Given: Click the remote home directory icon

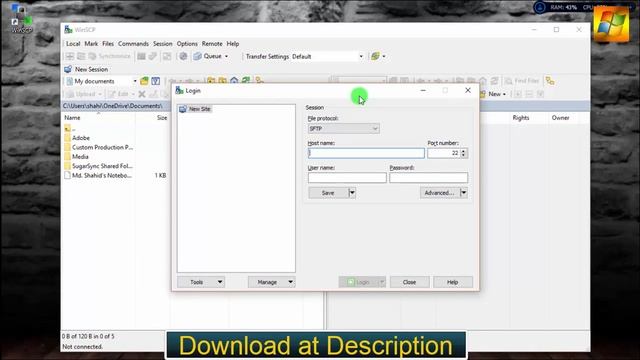Looking at the screenshot, I should pyautogui.click(x=483, y=81).
